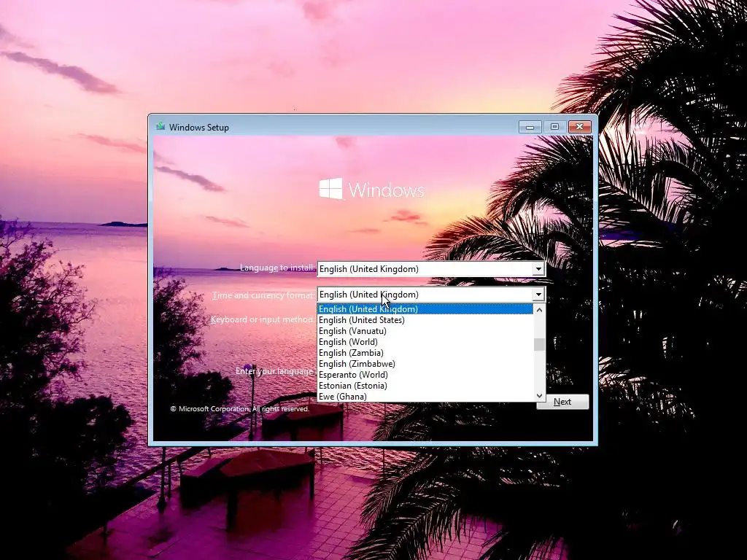Select English (United Kingdom) in the list

pos(425,309)
